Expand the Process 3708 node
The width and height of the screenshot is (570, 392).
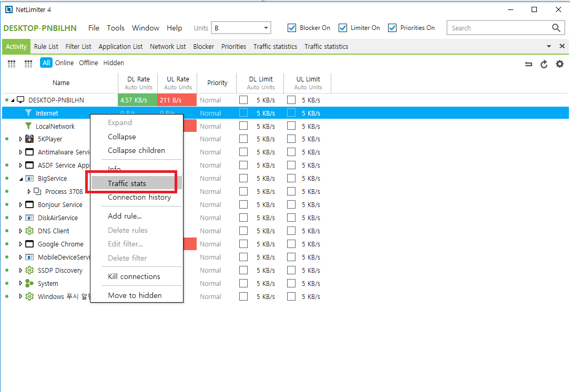29,191
